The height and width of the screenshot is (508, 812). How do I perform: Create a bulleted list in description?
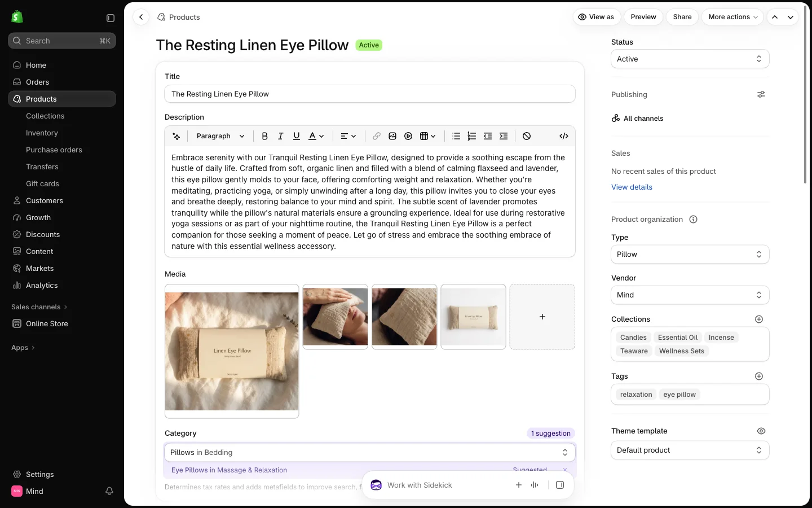[x=456, y=136]
